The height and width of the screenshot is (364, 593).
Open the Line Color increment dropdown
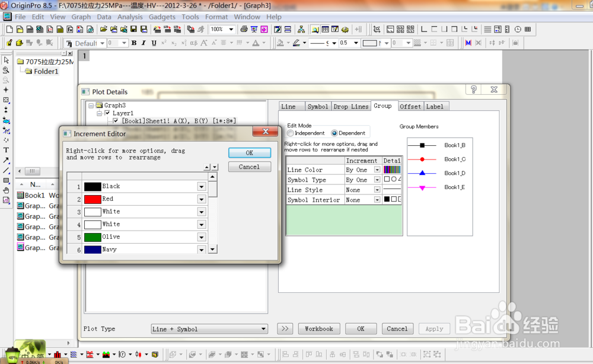[x=377, y=170]
